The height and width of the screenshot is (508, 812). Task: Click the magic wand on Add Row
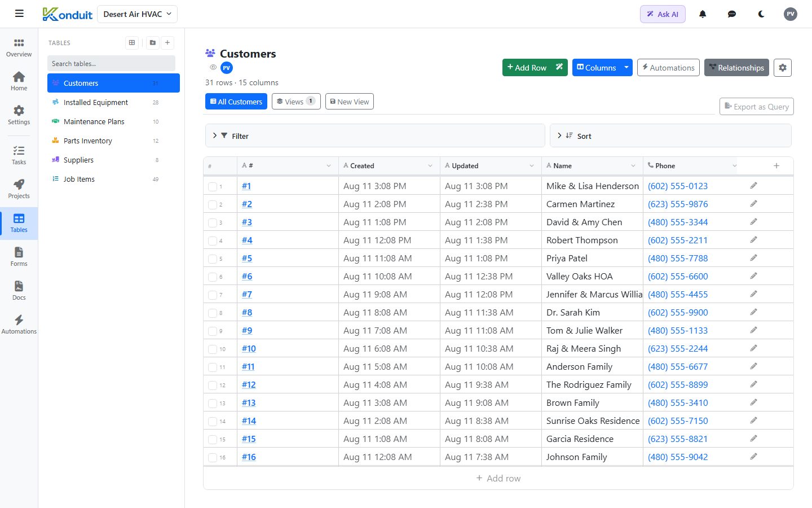[x=559, y=67]
